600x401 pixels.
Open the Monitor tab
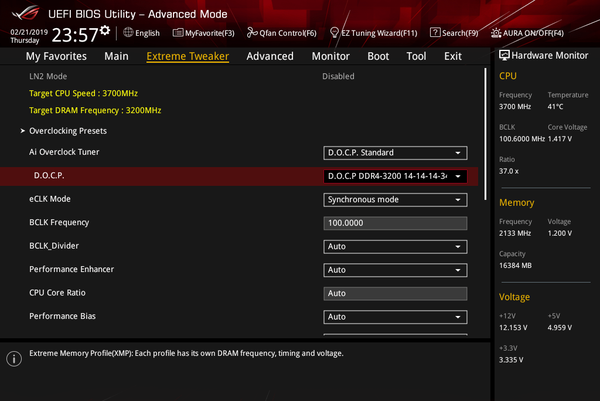331,56
